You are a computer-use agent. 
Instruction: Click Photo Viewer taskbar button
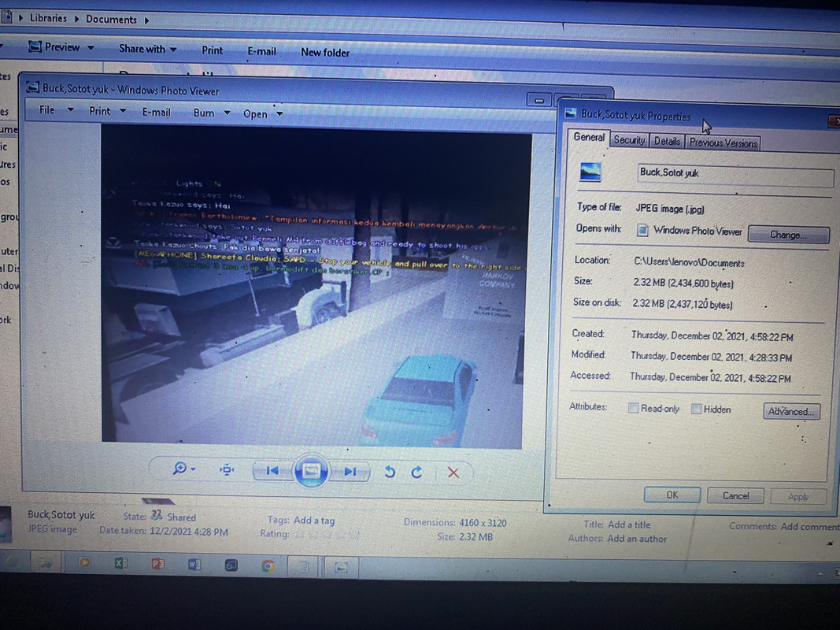tap(341, 567)
